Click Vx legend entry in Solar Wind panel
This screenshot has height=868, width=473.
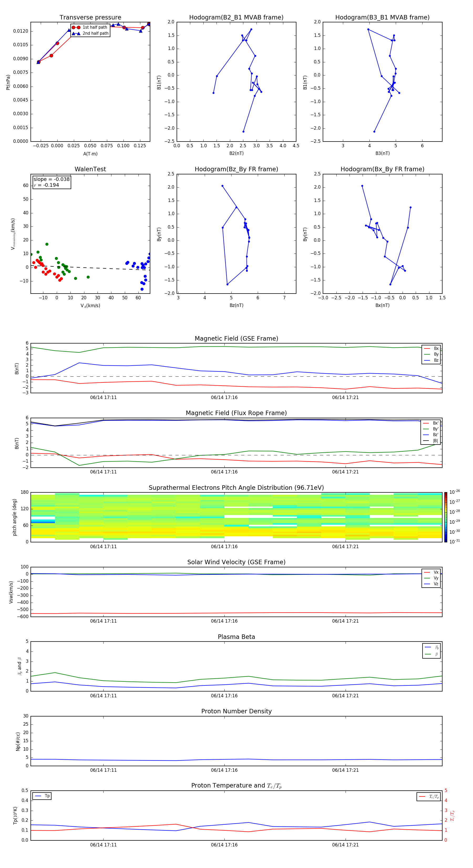pyautogui.click(x=431, y=573)
